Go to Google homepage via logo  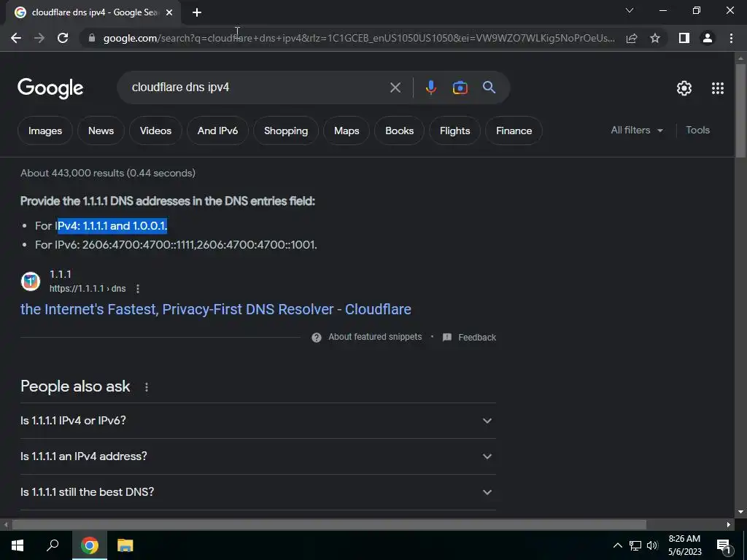pyautogui.click(x=50, y=88)
